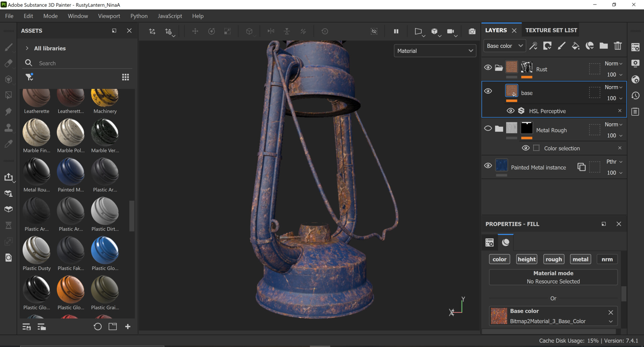Toggle visibility of the HSL Perceptive filter

[511, 111]
